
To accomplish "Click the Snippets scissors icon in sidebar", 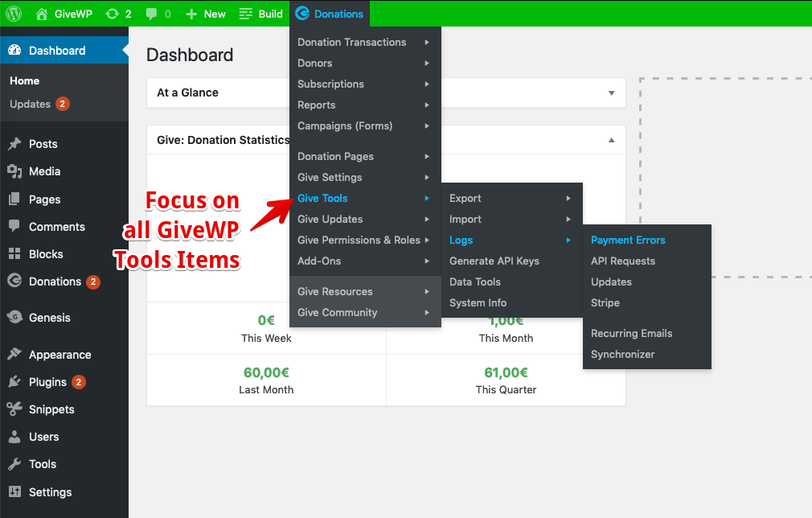I will pyautogui.click(x=14, y=409).
